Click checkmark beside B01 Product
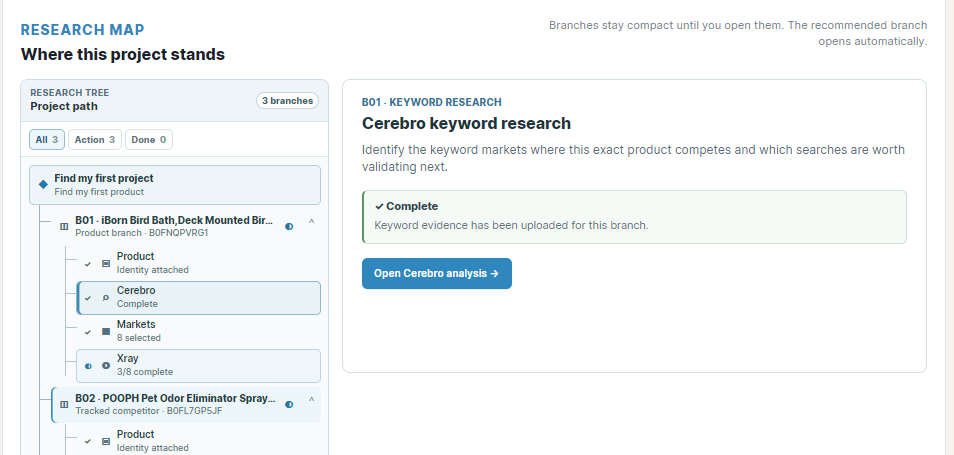 point(88,264)
